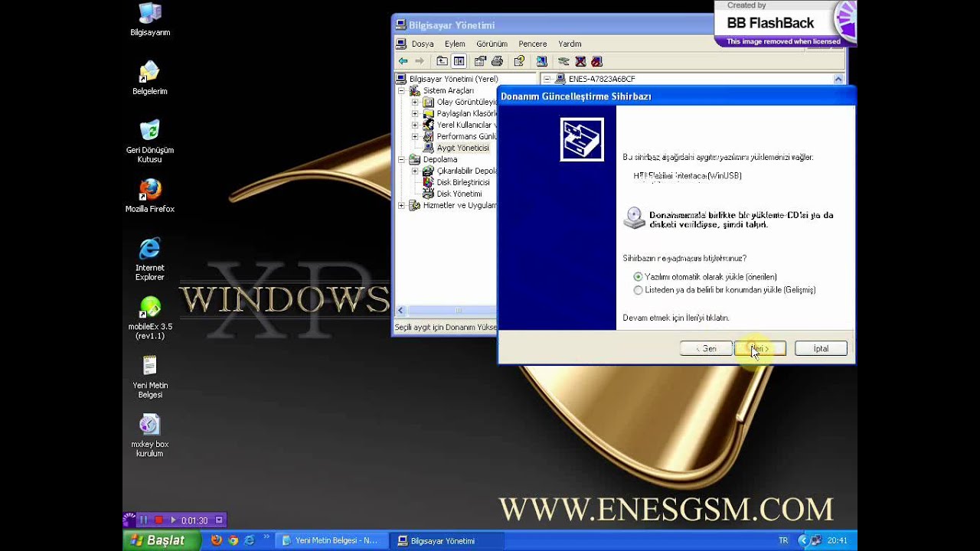The image size is (980, 551).
Task: Select Listeden ya da belirli bir konumdan yükle option
Action: pyautogui.click(x=638, y=290)
